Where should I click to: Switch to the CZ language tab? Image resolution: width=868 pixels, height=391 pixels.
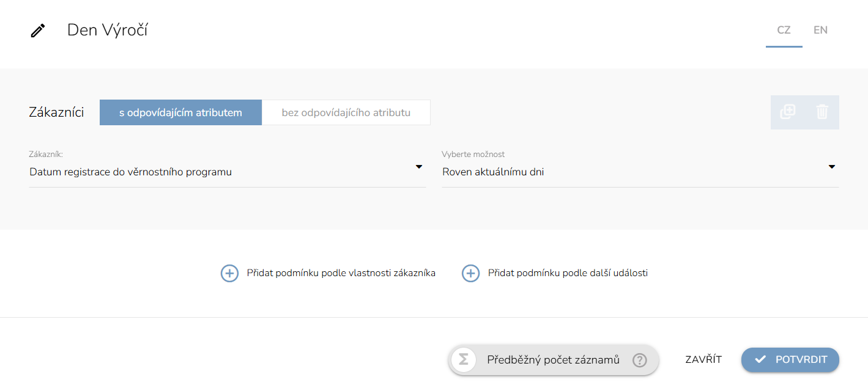(x=784, y=30)
